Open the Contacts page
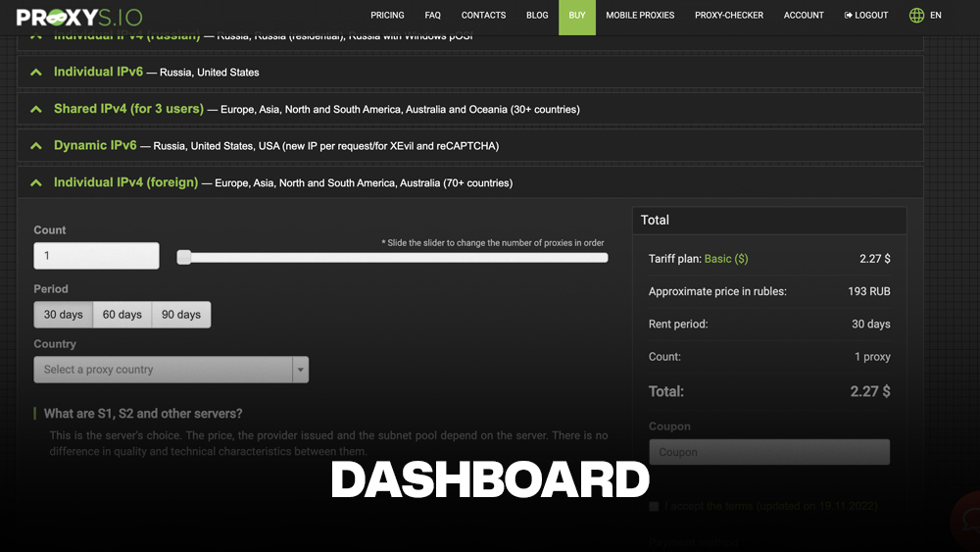 (x=484, y=15)
